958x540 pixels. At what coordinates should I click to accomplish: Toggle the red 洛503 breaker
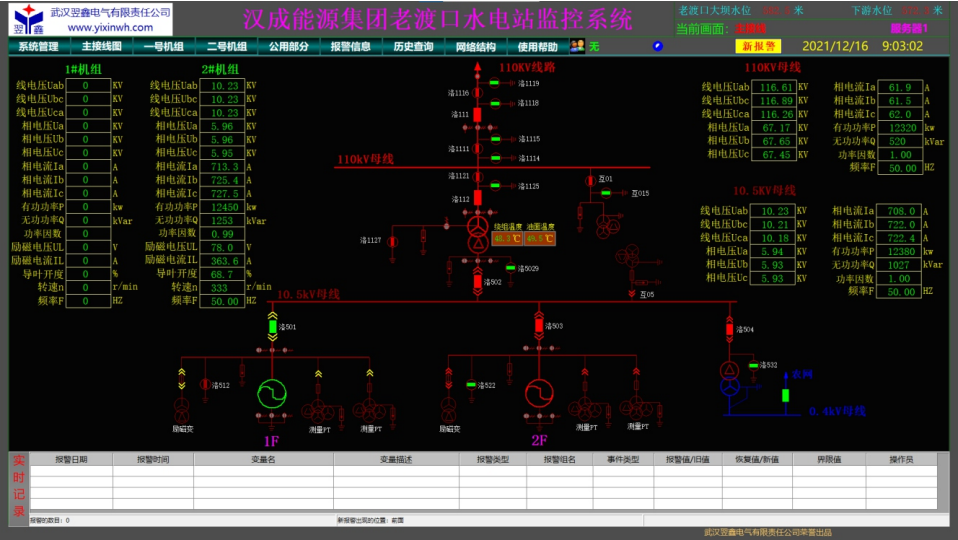pyautogui.click(x=539, y=326)
